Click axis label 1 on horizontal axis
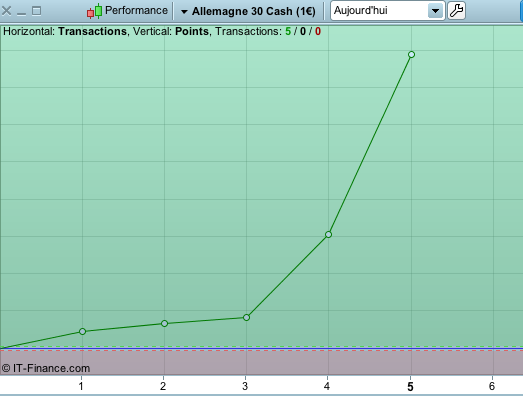The width and height of the screenshot is (523, 396). click(81, 386)
